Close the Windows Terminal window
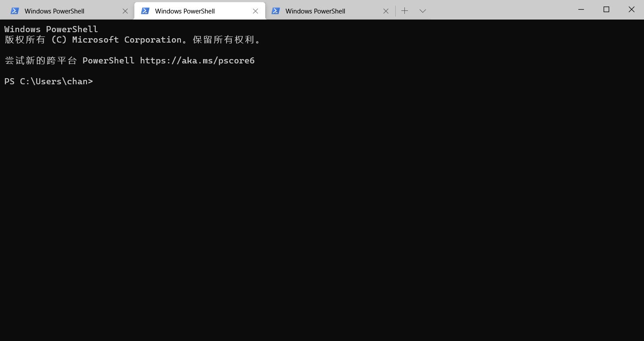 coord(631,9)
